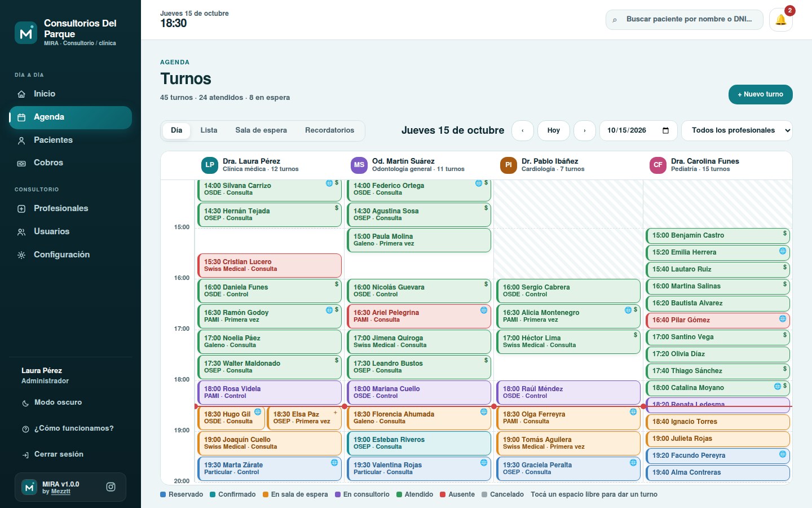Click globe icon on Ariel Pelegrina appointment
The width and height of the screenshot is (812, 508).
[x=484, y=310]
